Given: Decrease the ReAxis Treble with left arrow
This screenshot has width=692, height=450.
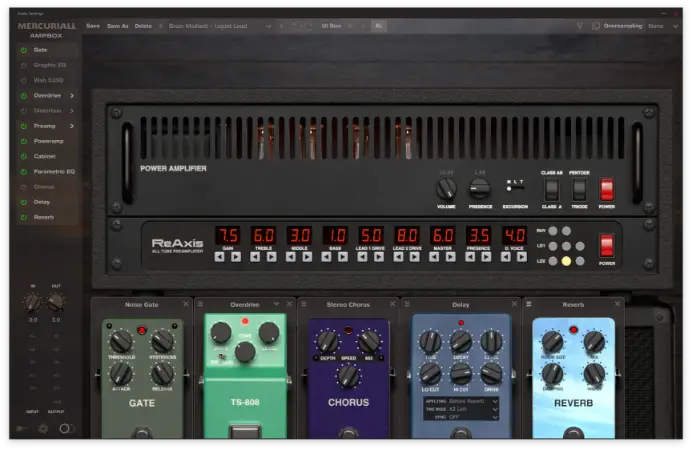Looking at the screenshot, I should pyautogui.click(x=255, y=256).
